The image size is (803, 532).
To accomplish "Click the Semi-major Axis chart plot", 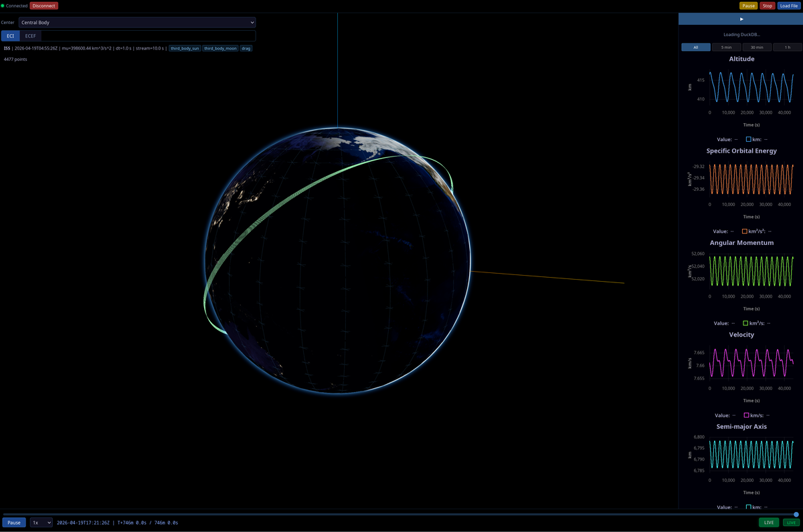I will (751, 455).
